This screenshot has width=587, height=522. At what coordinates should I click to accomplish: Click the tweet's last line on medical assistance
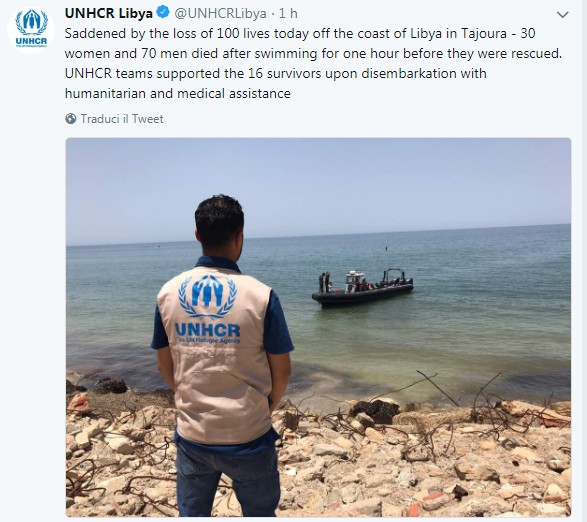(x=177, y=93)
